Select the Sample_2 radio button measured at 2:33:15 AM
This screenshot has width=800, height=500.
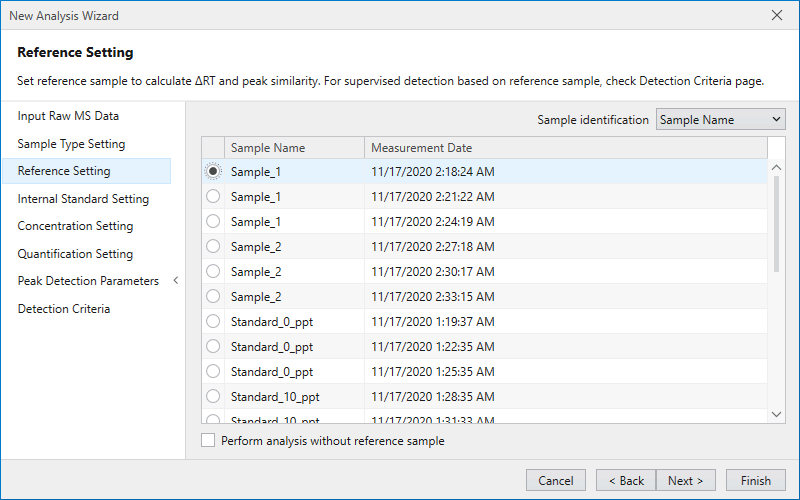[x=213, y=296]
